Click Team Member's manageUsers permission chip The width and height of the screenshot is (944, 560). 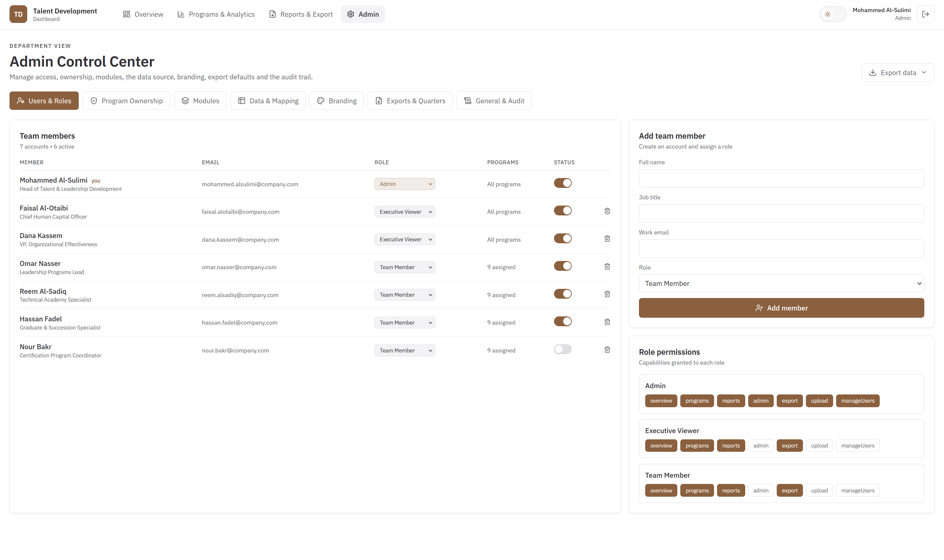pos(857,490)
